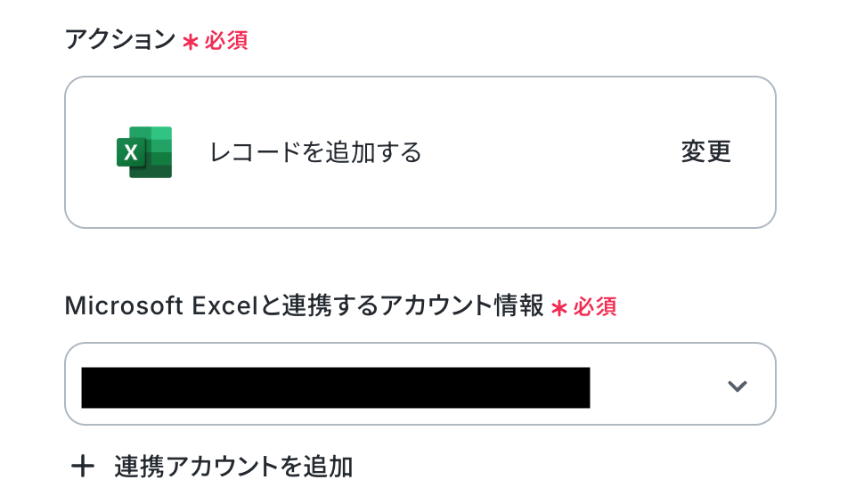
Task: Click the Microsoft Excelと連携するアカウント情報 label
Action: 304,306
